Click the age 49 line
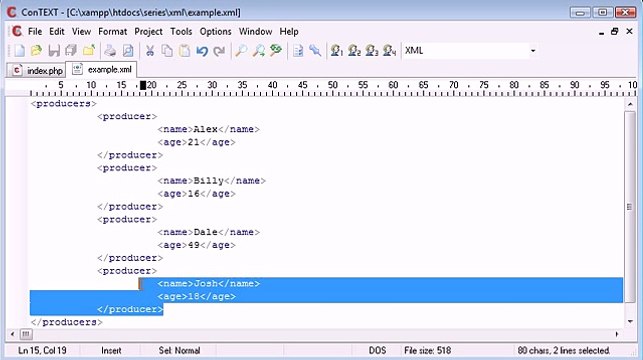Image resolution: width=643 pixels, height=360 pixels. [x=196, y=245]
